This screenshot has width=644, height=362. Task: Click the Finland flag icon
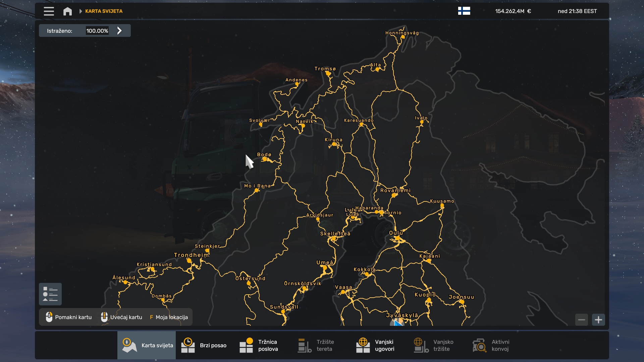point(464,11)
